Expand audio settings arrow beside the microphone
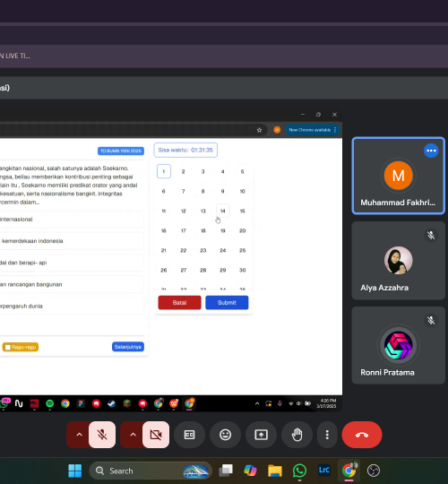 pos(79,435)
